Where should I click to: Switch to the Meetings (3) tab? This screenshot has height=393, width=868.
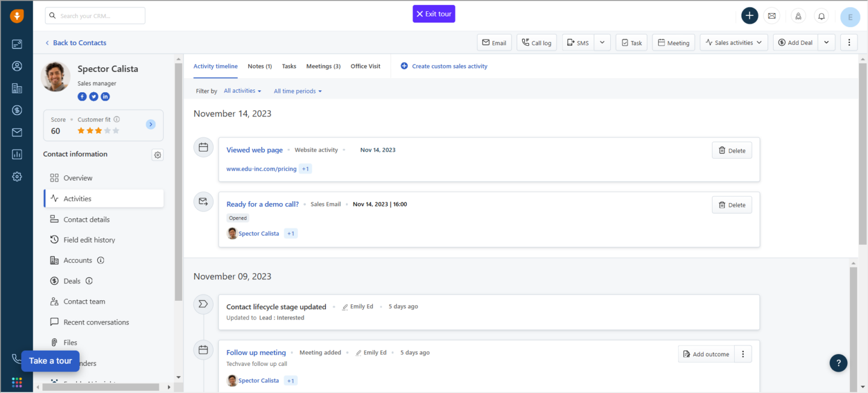pyautogui.click(x=323, y=66)
